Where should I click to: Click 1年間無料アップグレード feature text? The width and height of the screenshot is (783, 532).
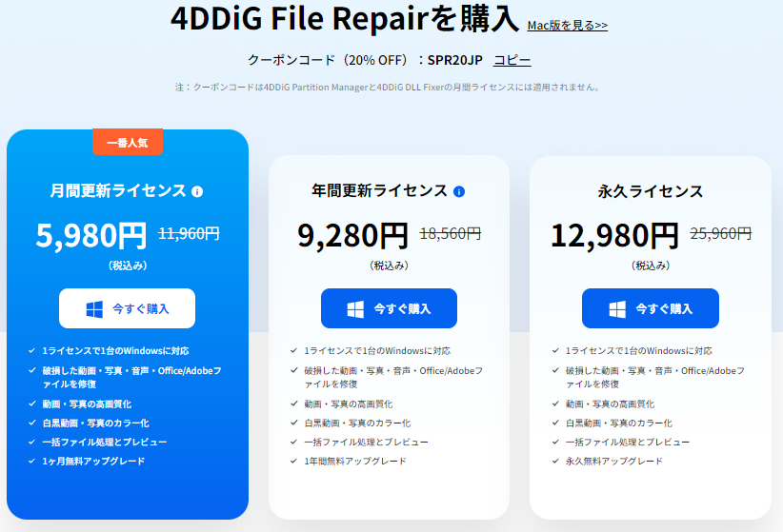pyautogui.click(x=355, y=462)
